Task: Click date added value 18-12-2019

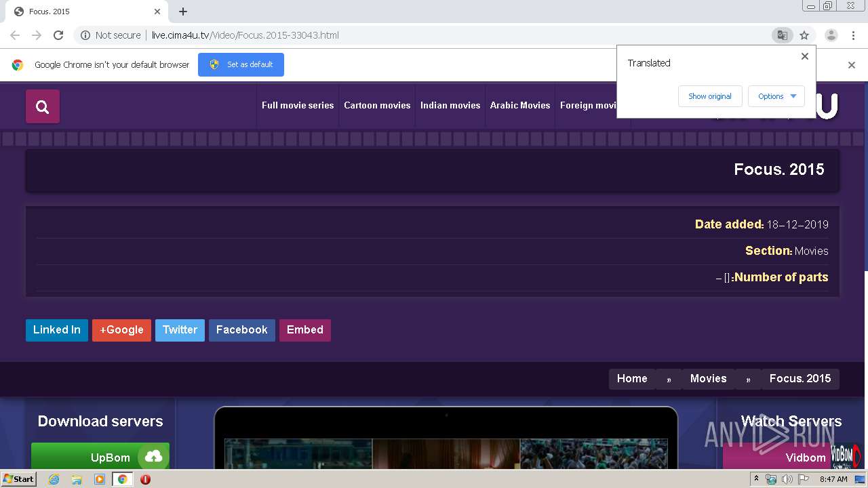Action: 797,225
